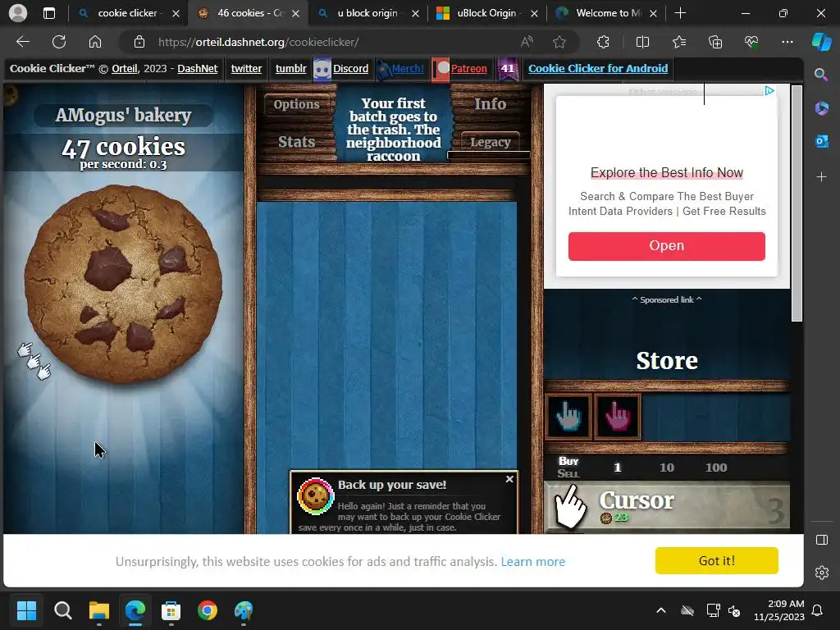Click the page vertical scrollbar
The image size is (840, 630).
pyautogui.click(x=797, y=203)
